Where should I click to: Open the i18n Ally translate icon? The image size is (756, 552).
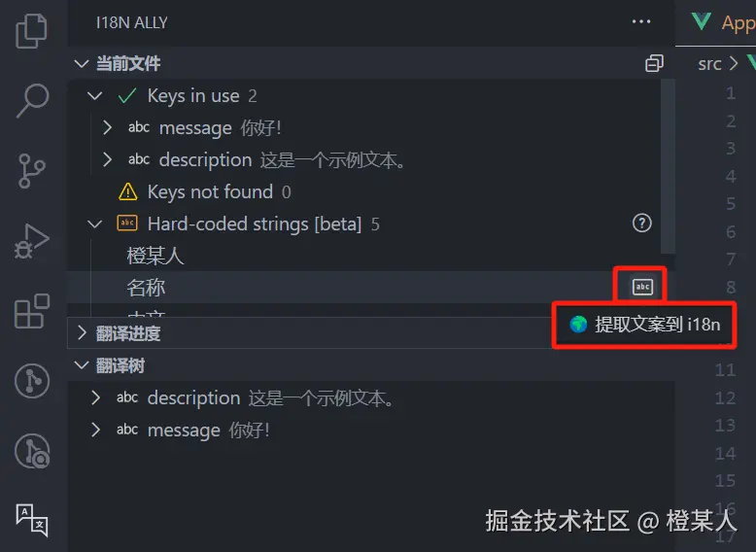pos(32,520)
